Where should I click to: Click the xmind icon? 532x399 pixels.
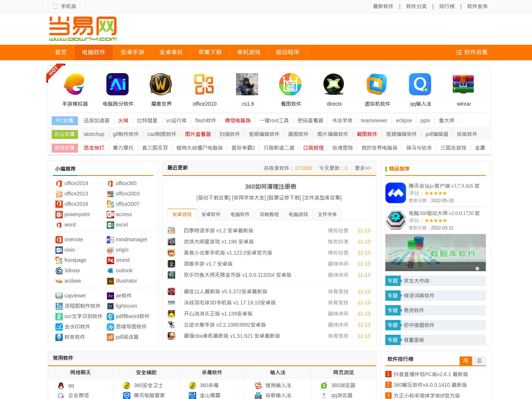110,260
